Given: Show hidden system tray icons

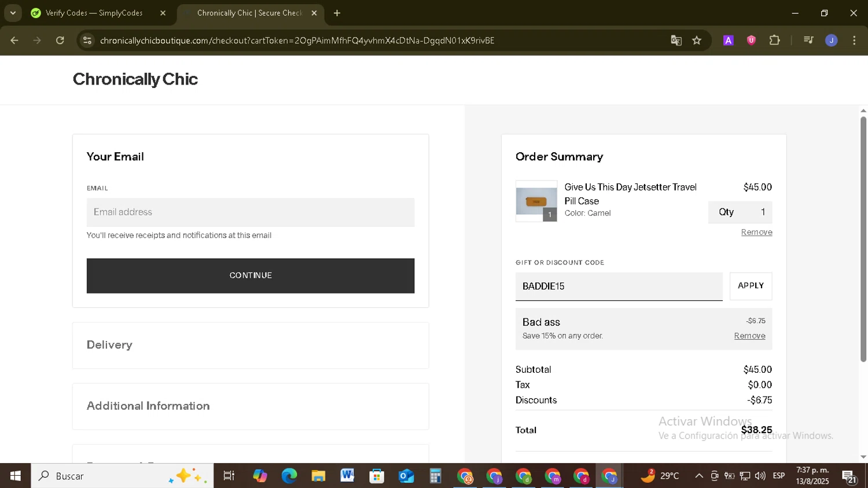Looking at the screenshot, I should pos(699,476).
